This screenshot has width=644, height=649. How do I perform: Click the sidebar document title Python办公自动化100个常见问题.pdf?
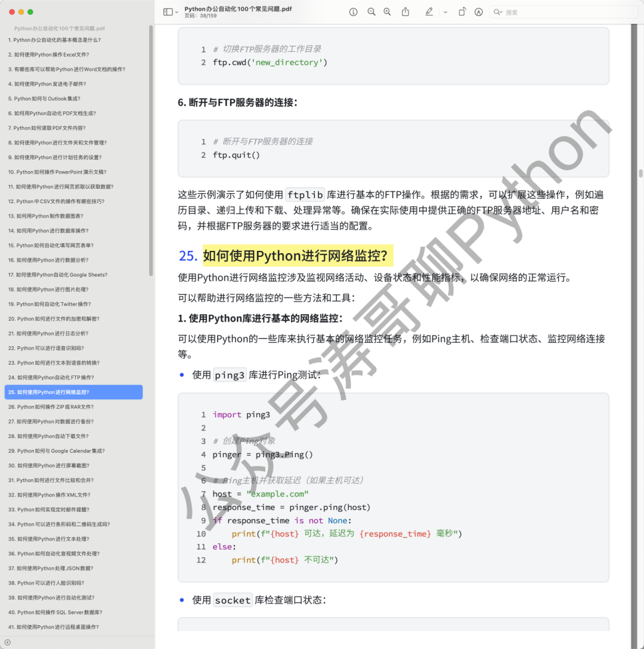59,29
